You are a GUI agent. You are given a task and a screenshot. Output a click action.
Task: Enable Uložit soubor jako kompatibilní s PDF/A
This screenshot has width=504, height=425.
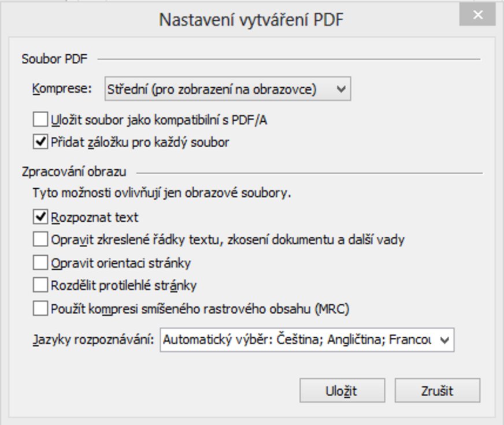pyautogui.click(x=40, y=120)
